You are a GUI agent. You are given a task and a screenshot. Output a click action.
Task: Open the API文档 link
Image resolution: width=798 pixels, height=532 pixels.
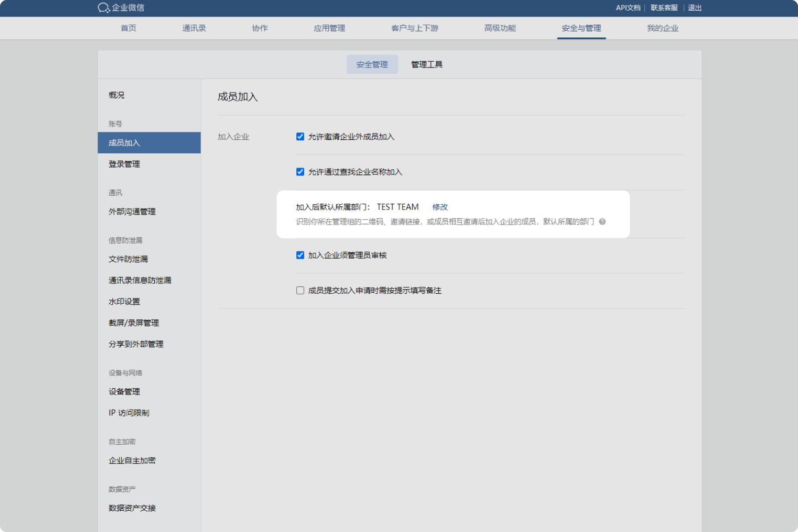[628, 8]
